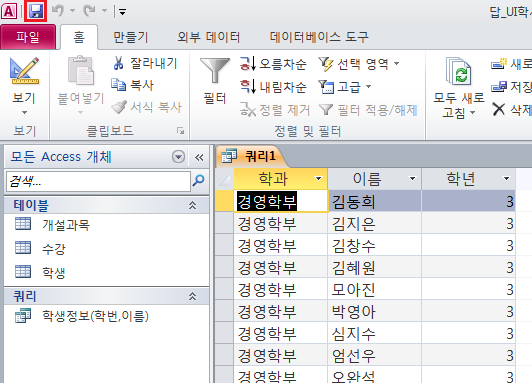Click the search magnifier icon

click(x=199, y=180)
